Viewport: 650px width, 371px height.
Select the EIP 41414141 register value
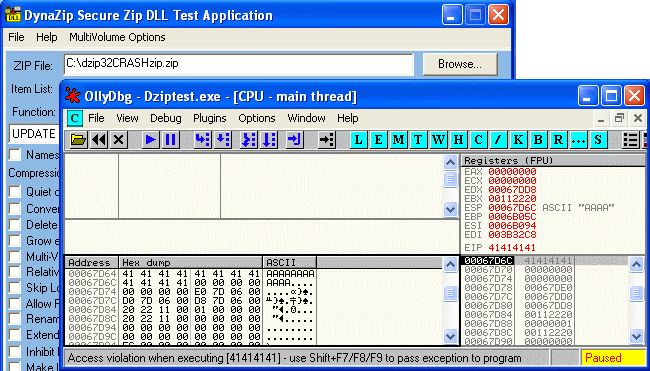(512, 248)
